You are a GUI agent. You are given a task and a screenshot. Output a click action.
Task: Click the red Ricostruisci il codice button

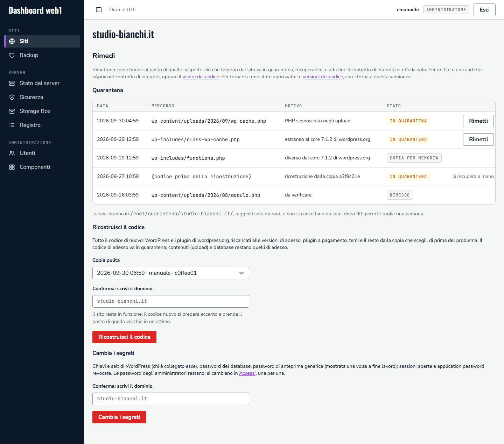point(124,337)
